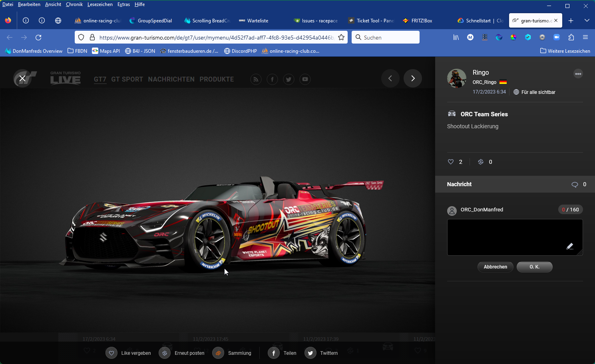Click the Twittern bird icon

pyautogui.click(x=310, y=353)
